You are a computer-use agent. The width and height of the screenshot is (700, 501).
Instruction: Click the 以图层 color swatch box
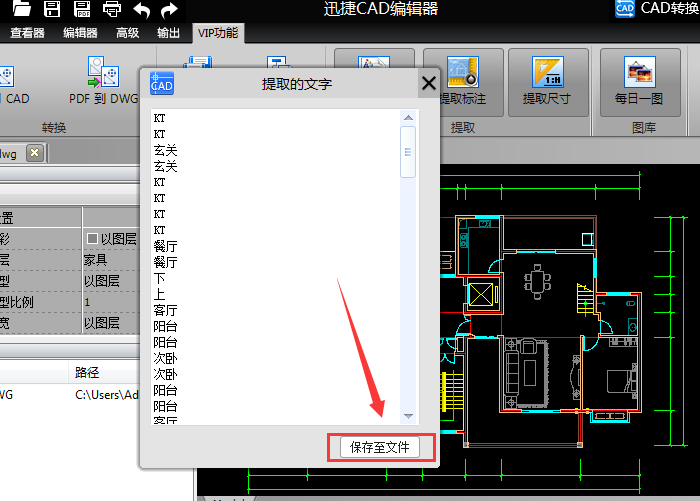click(92, 238)
